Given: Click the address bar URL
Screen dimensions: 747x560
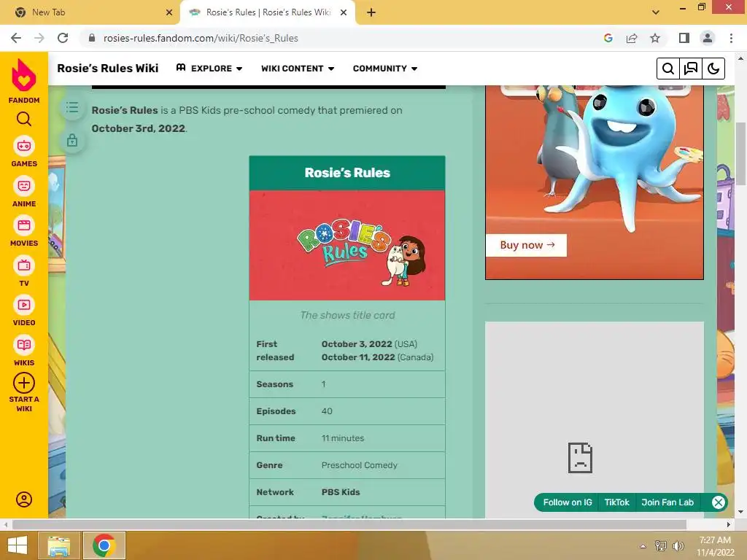Looking at the screenshot, I should [x=201, y=38].
